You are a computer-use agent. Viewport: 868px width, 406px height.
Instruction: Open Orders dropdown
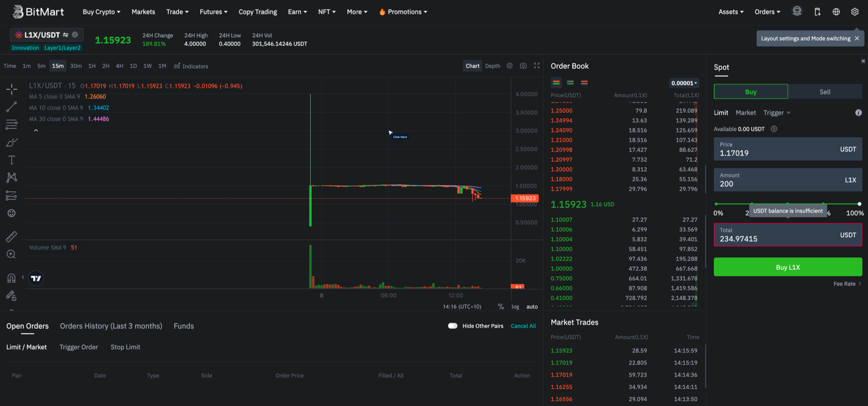pos(767,12)
